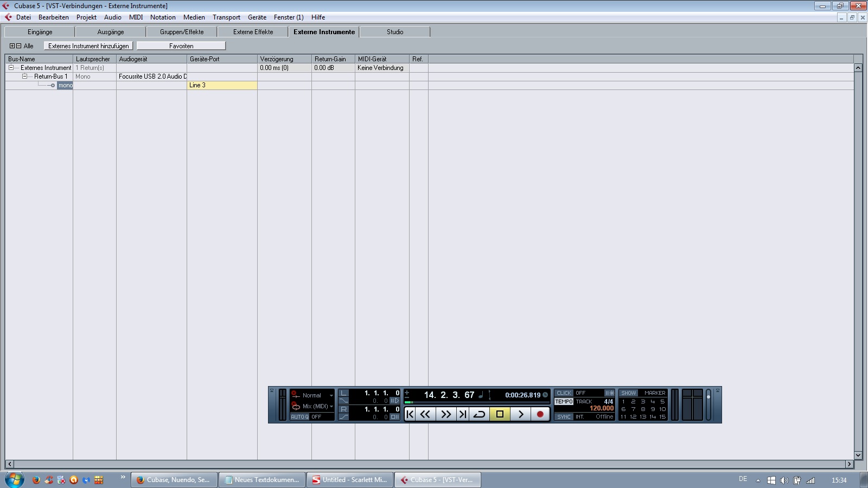Click the taskbar volume speaker icon
Screen dimensions: 868x488
coord(784,480)
